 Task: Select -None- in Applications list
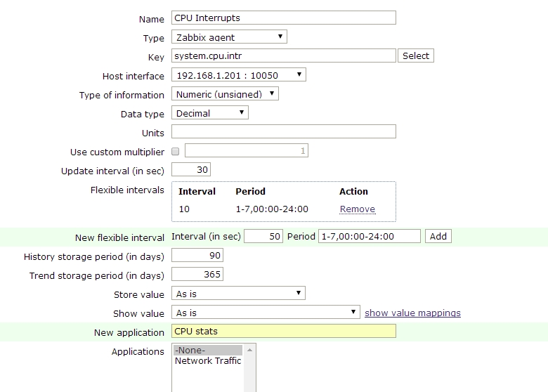pyautogui.click(x=208, y=350)
